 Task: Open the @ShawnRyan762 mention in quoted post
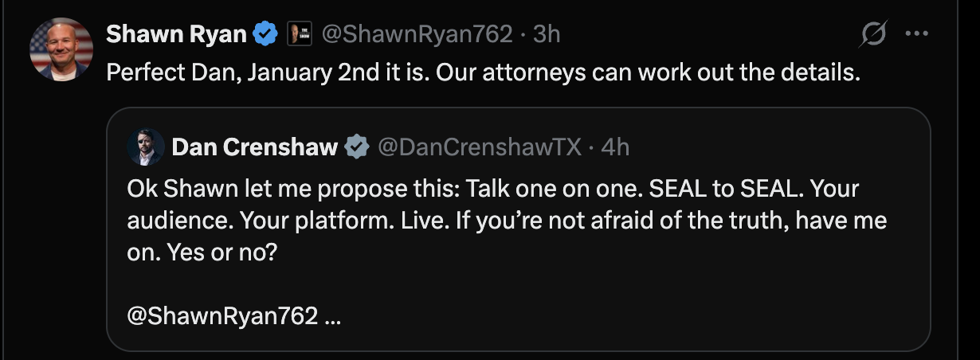click(x=221, y=315)
